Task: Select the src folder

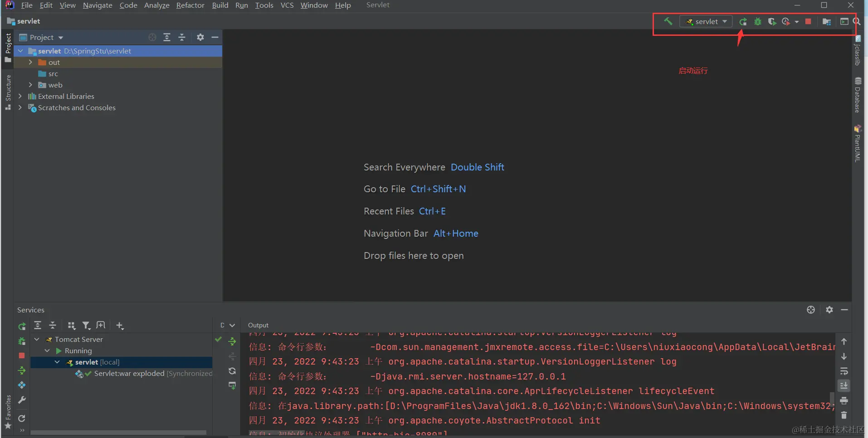Action: point(53,73)
